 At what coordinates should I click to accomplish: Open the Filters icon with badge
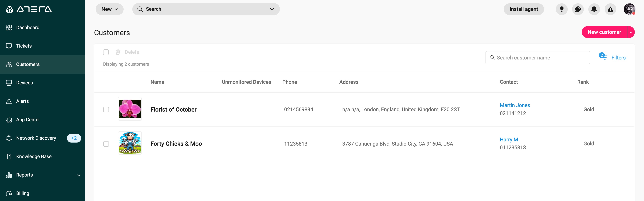[x=603, y=56]
